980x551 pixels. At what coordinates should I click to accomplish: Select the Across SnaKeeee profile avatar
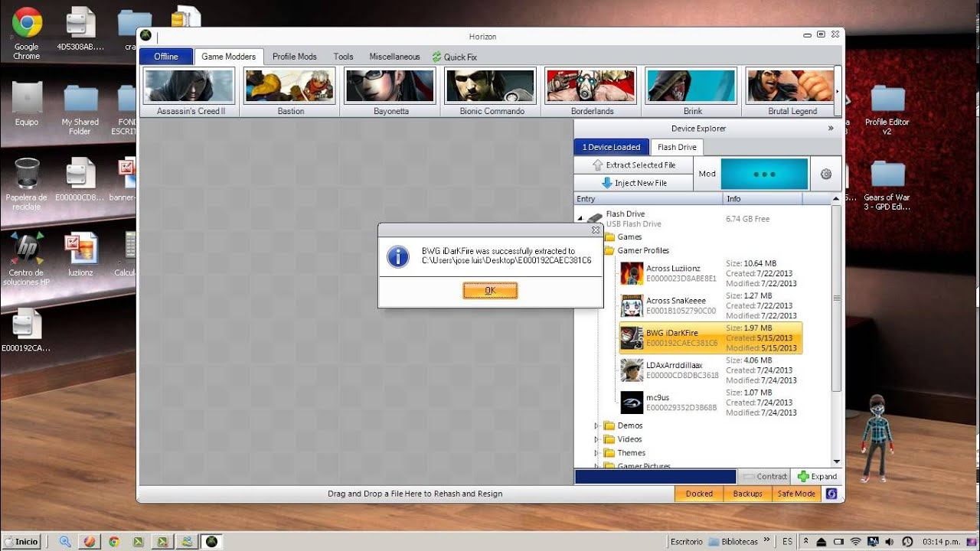click(632, 305)
